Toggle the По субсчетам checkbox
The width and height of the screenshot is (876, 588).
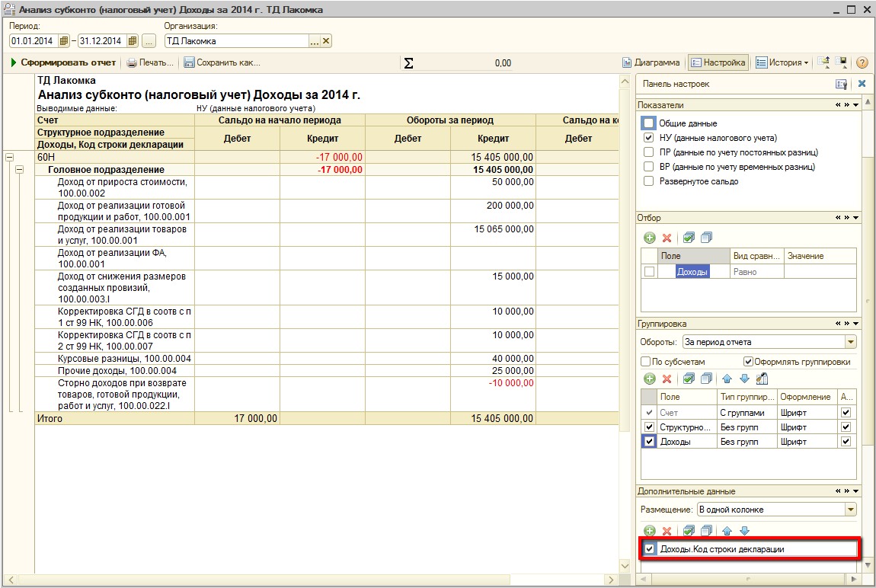point(646,362)
